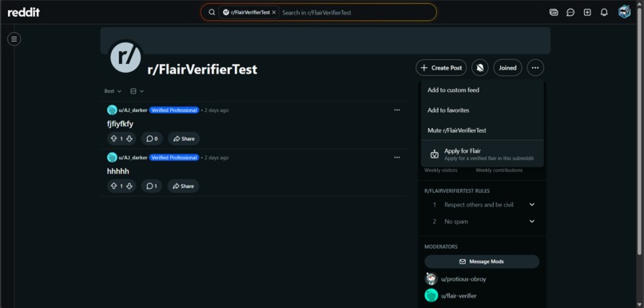Choose Apply for Flair menu entry
The image size is (644, 308).
(482, 154)
